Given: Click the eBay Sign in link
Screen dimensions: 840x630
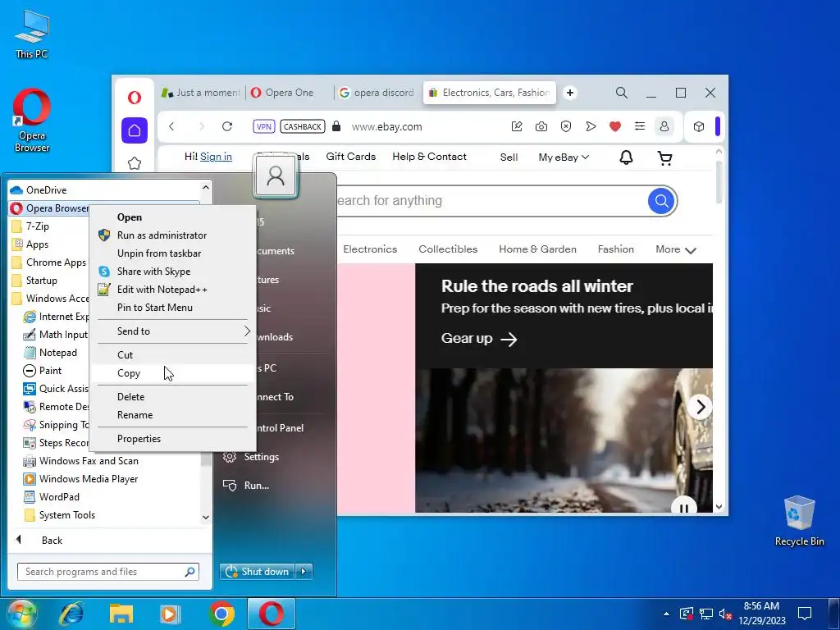Looking at the screenshot, I should tap(216, 157).
